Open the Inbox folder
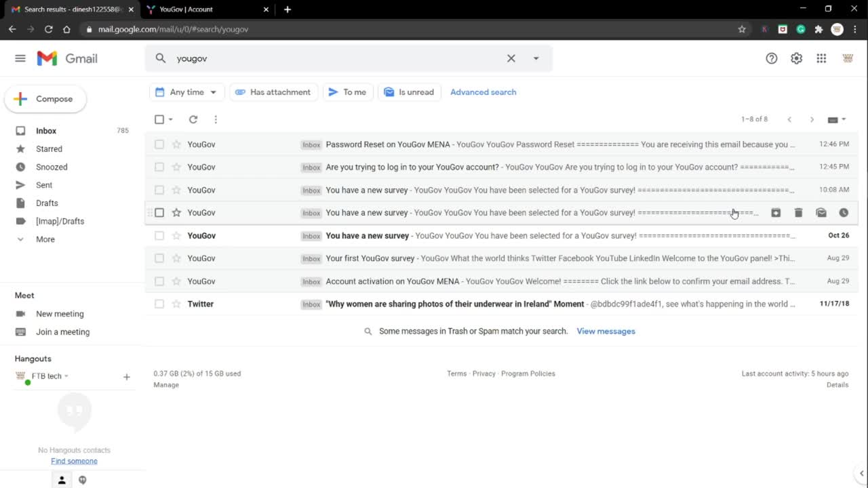The width and height of the screenshot is (868, 488). [46, 131]
